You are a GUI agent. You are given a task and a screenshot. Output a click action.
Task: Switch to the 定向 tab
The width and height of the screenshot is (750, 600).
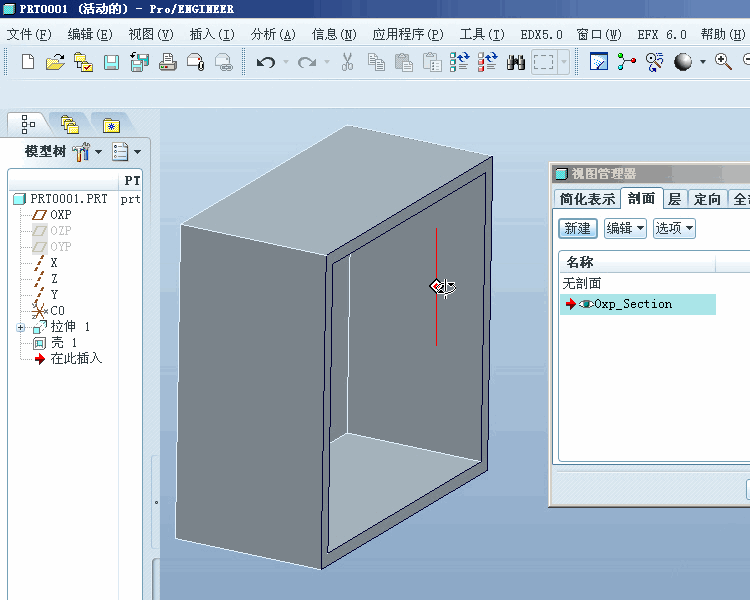(x=707, y=199)
